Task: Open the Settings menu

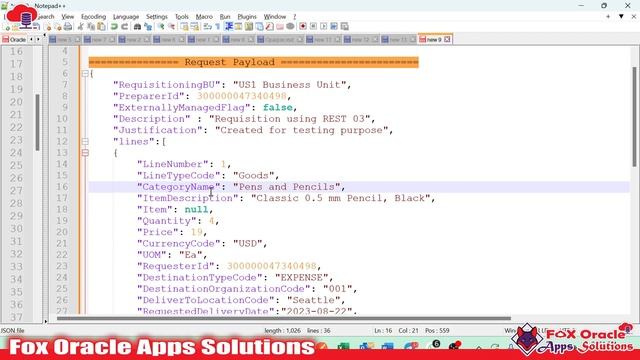Action: (157, 17)
